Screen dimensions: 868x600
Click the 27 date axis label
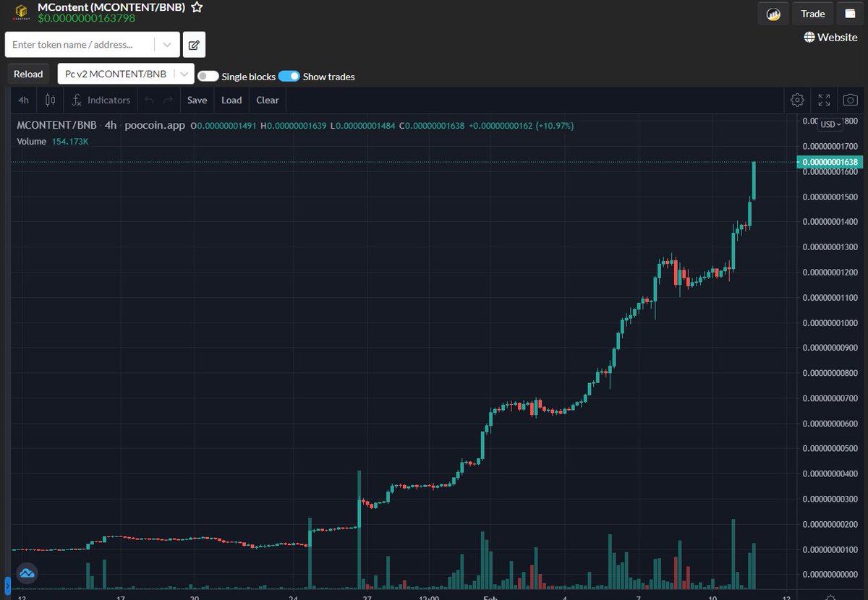[x=367, y=598]
